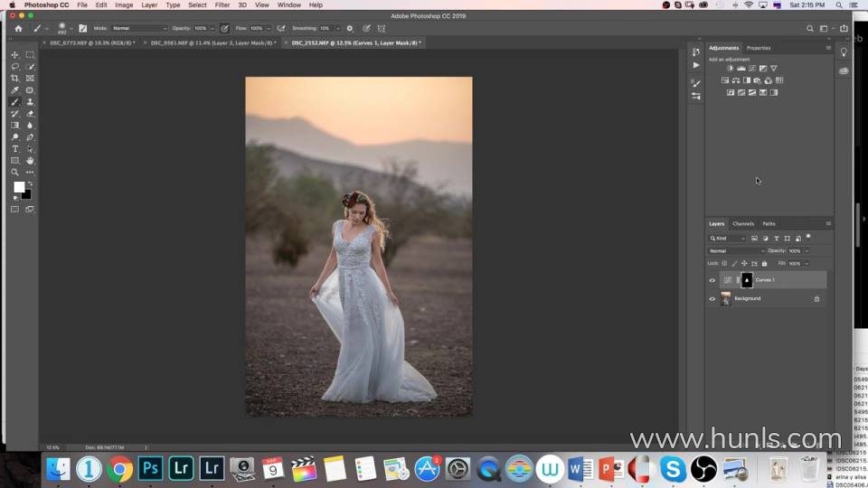Open the Layers panel menu

coord(828,223)
